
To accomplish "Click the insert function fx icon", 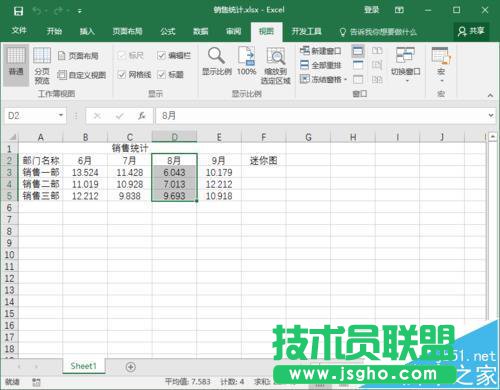I will 142,116.
